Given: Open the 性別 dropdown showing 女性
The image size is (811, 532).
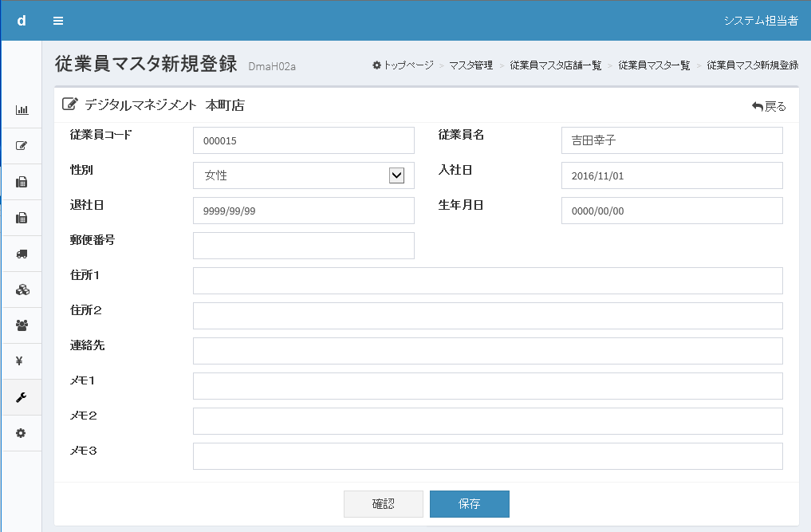Looking at the screenshot, I should pyautogui.click(x=304, y=175).
